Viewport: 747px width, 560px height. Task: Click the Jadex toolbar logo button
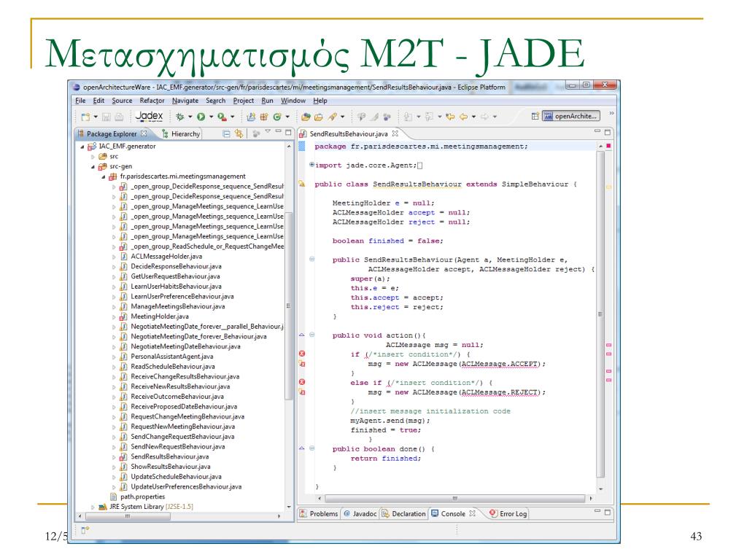(149, 116)
